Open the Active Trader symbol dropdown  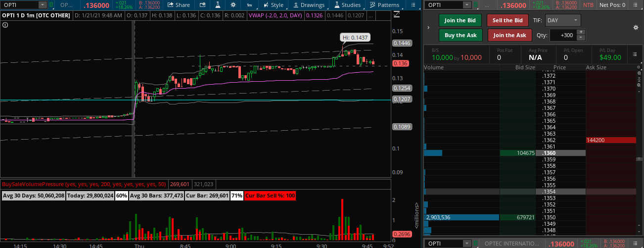(467, 5)
